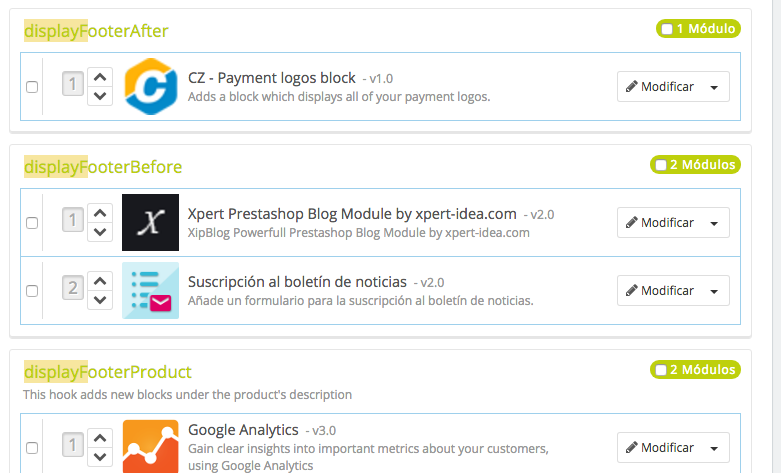Open dropdown arrow beside CZ Payment Modificar

pyautogui.click(x=714, y=87)
